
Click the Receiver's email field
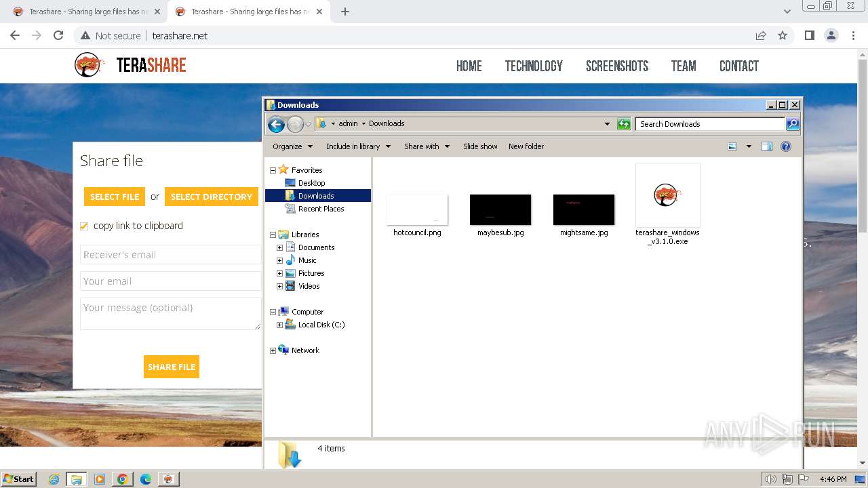point(171,255)
